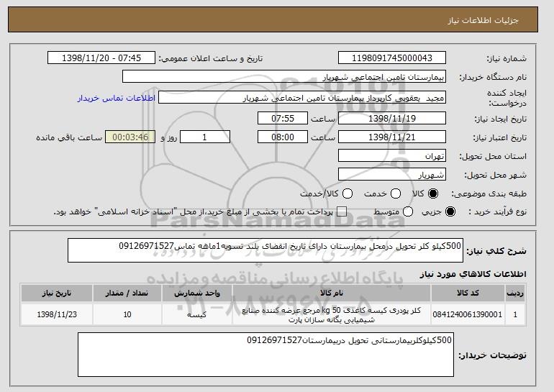Click the row number cell 1
This screenshot has height=392, width=554.
514,314
